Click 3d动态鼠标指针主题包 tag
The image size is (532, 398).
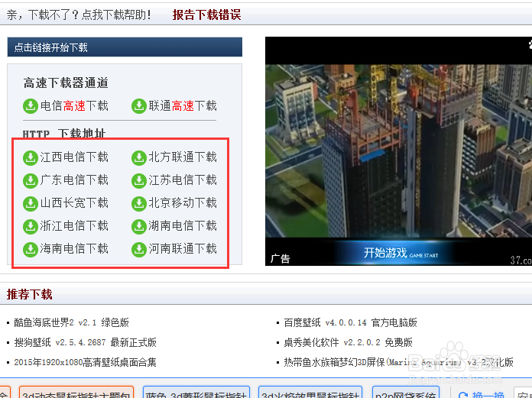coord(76,393)
